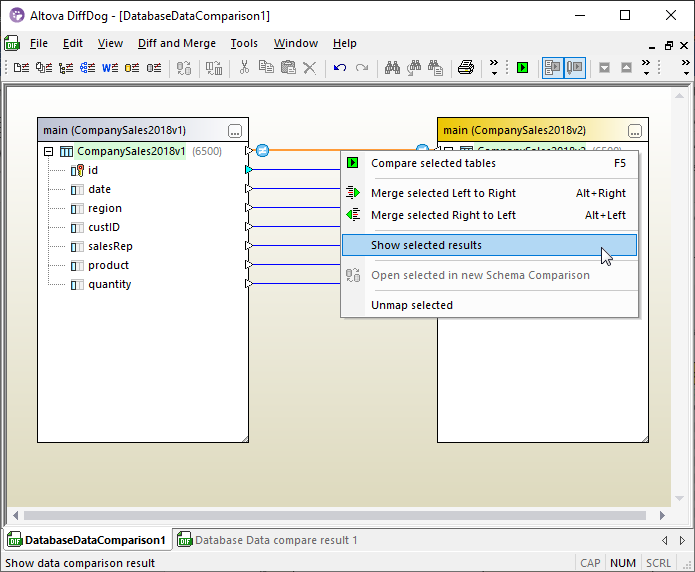Toggle the first highlighted view-mode toolbar button
The height and width of the screenshot is (572, 695).
coord(552,68)
